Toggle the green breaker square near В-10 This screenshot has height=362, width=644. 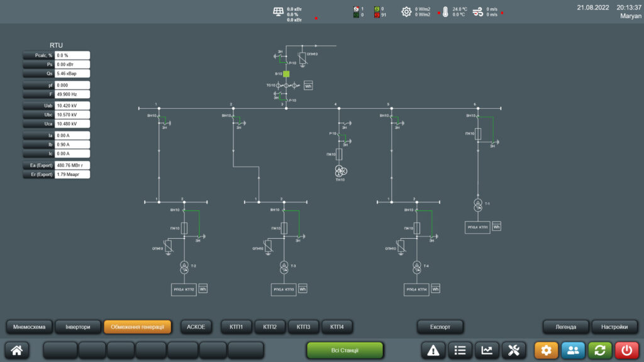[287, 73]
